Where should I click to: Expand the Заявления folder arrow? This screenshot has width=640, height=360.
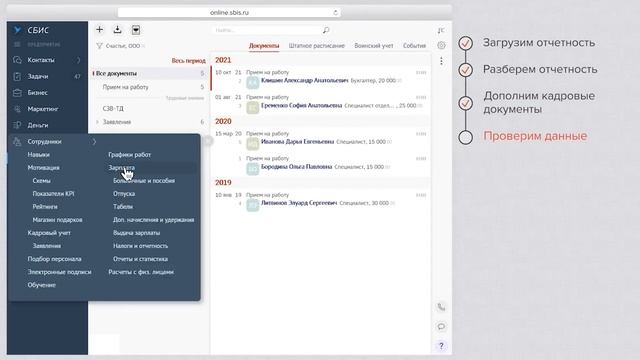click(98, 122)
